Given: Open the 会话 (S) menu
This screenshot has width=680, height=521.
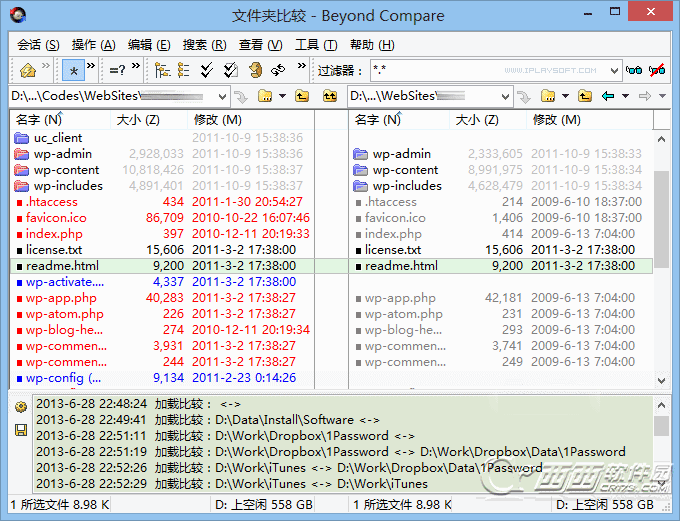Looking at the screenshot, I should [38, 45].
